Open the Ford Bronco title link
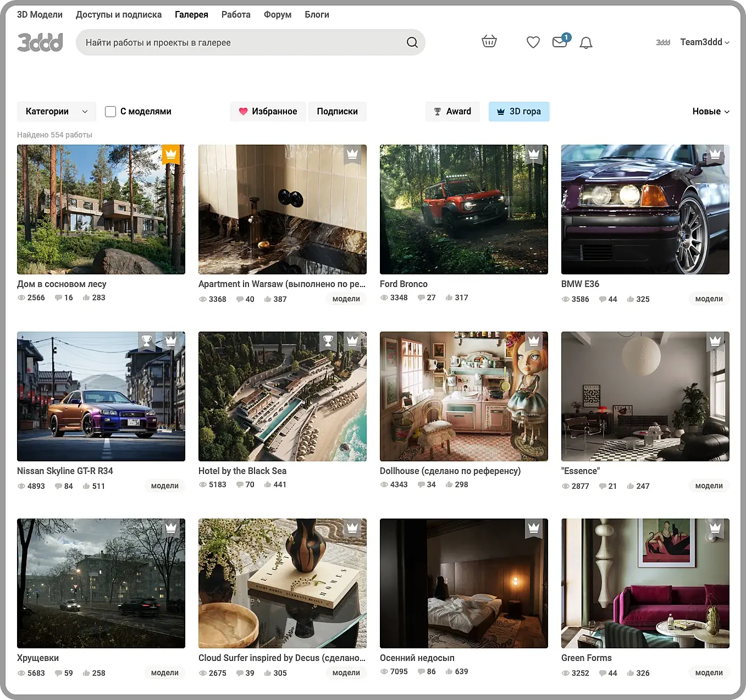 point(404,284)
